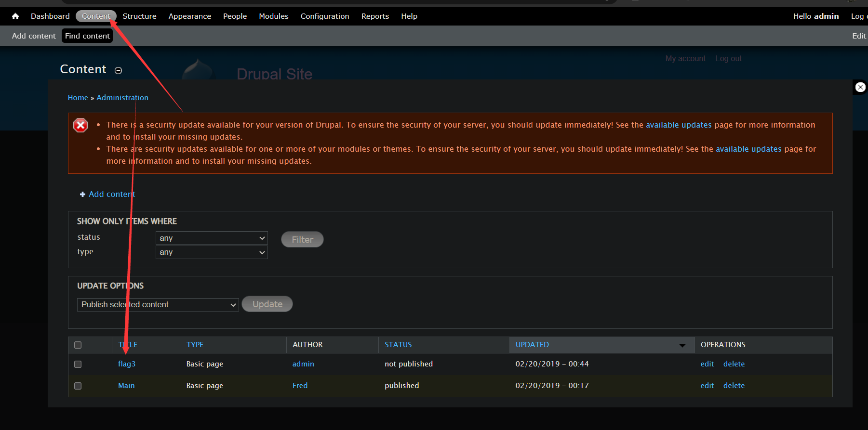
Task: Close the overlay with the X icon
Action: pos(860,87)
